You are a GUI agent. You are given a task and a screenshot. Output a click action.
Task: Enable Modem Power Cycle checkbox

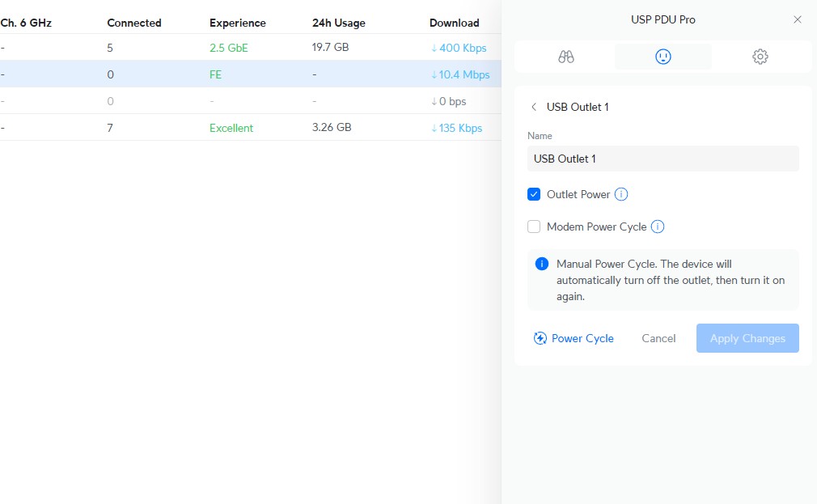(534, 227)
